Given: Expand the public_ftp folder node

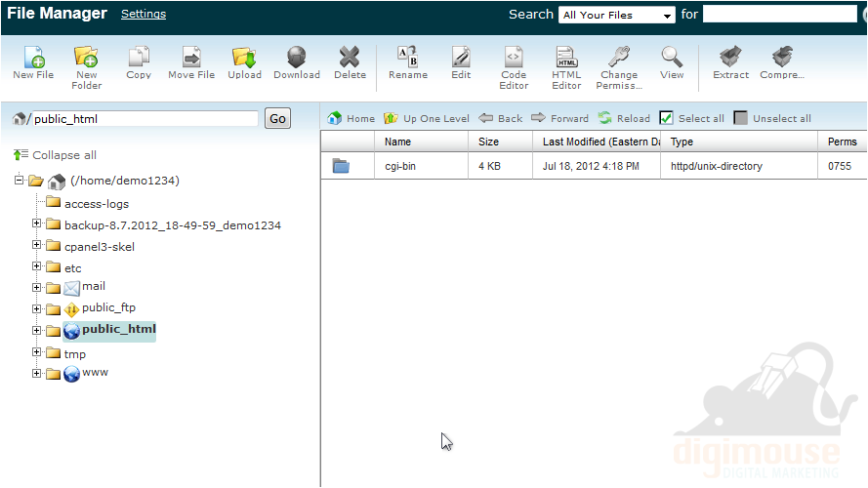Looking at the screenshot, I should point(36,309).
